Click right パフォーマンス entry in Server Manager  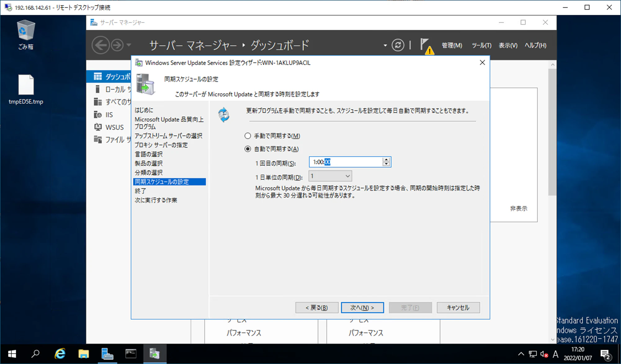[x=366, y=333]
